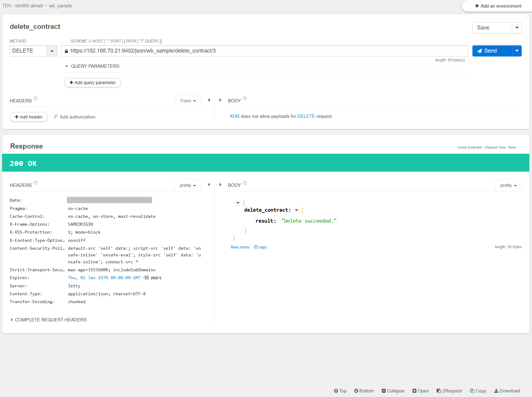Click the Open button in bottom bar

click(421, 391)
